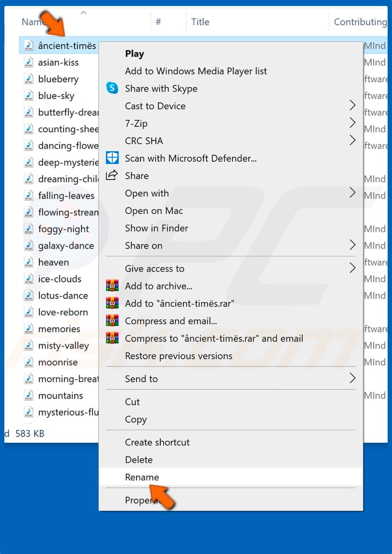This screenshot has height=554, width=392.
Task: Choose Open on Mac
Action: (x=231, y=210)
